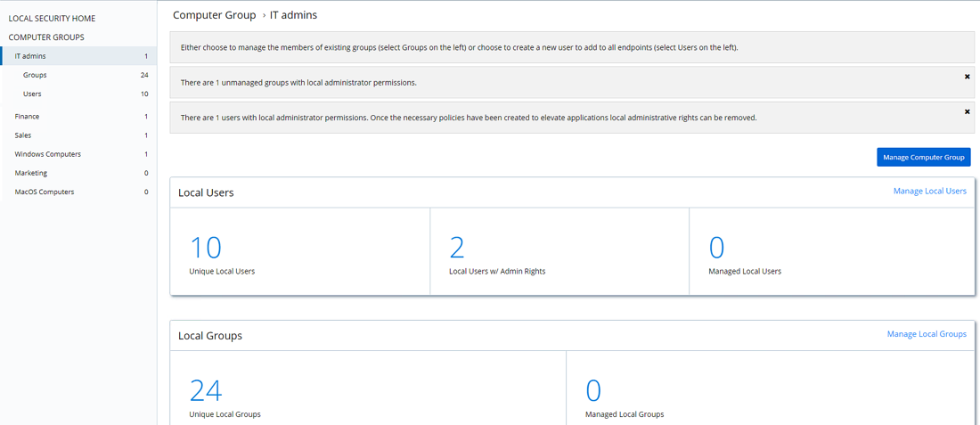The image size is (980, 425).
Task: Click the Computer Group breadcrumb link
Action: 214,15
